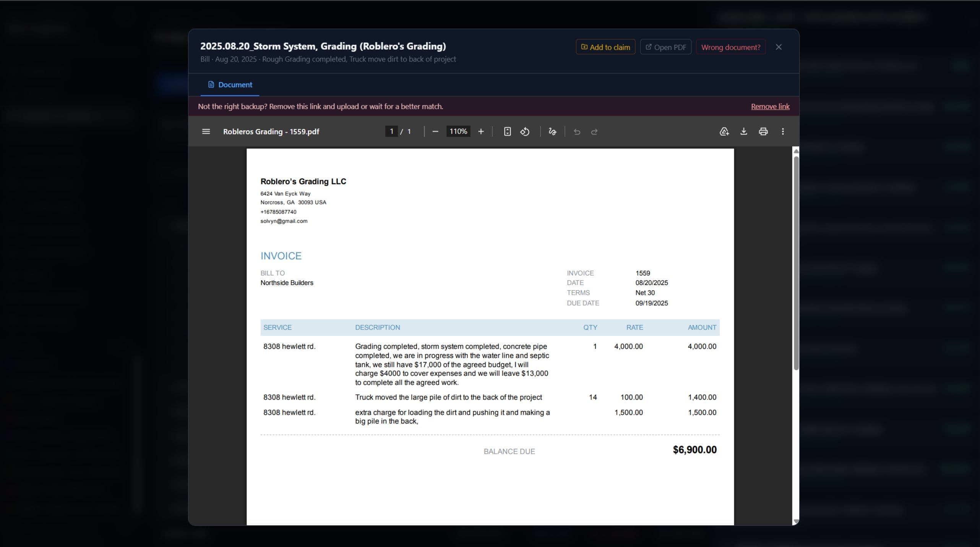Click the AMOUNT column header
The height and width of the screenshot is (547, 980).
pyautogui.click(x=702, y=328)
